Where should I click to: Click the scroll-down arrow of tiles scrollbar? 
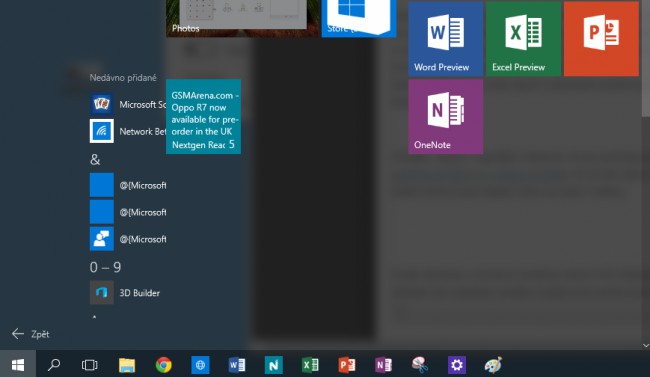(646, 345)
